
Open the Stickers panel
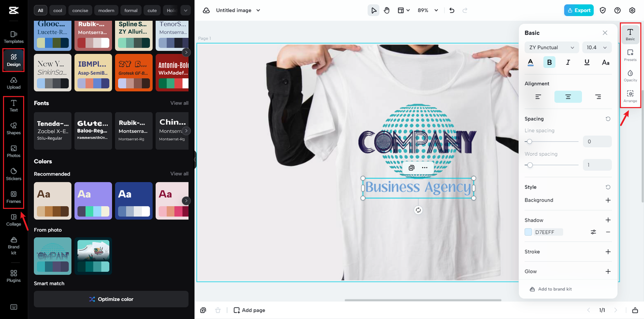pos(14,174)
